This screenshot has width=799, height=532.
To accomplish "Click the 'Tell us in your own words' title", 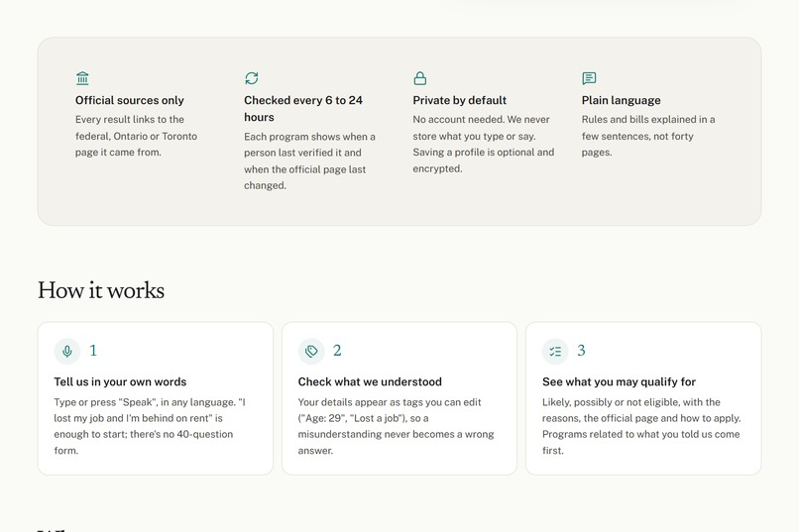I will coord(120,381).
